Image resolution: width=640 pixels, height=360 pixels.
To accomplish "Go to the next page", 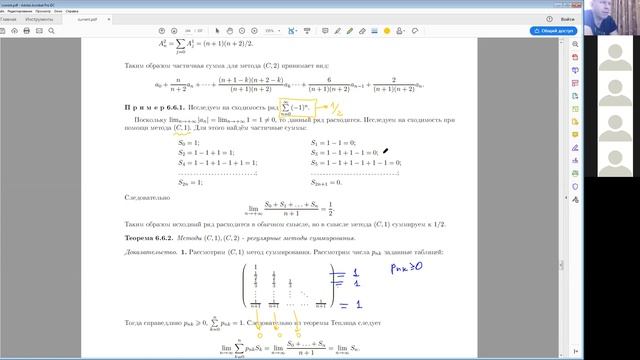I will coord(174,31).
